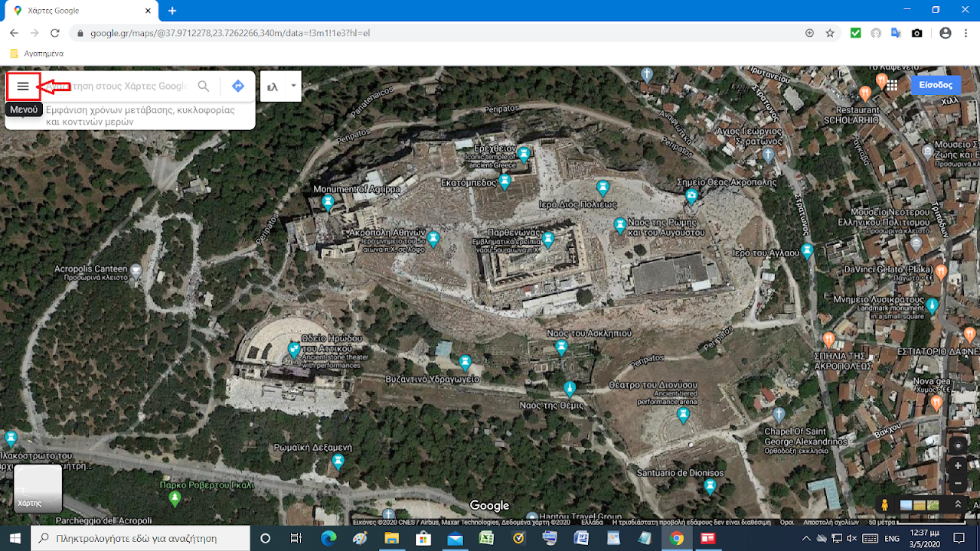Click the Ωδείο Ηρώδου του Αττικού marker
Image resolution: width=980 pixels, height=551 pixels.
(x=294, y=350)
